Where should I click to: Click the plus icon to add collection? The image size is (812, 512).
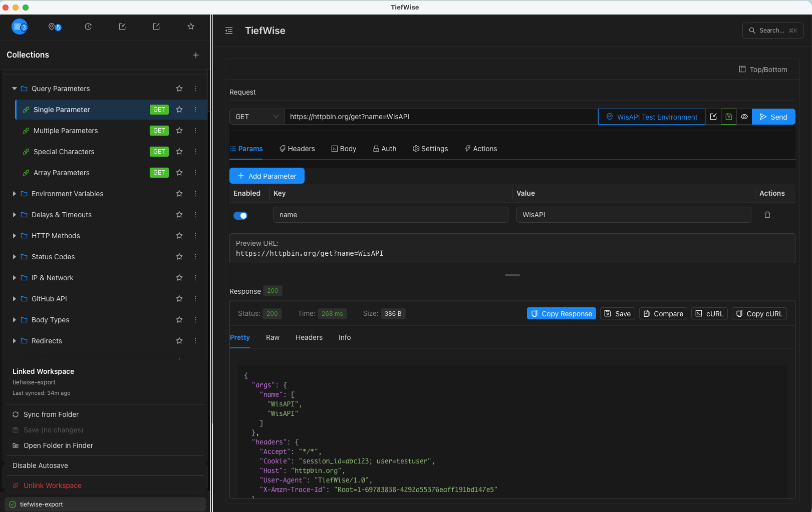pyautogui.click(x=196, y=55)
